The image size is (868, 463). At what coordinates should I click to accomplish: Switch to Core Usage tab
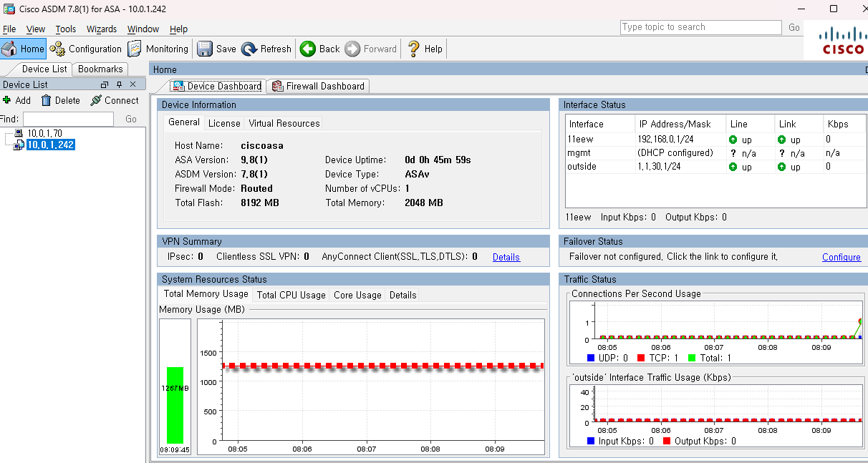pyautogui.click(x=357, y=295)
